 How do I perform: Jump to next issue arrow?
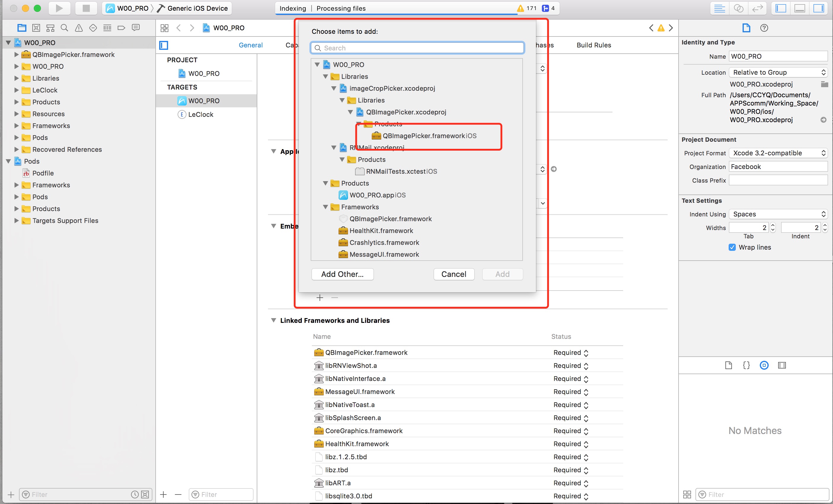coord(671,28)
